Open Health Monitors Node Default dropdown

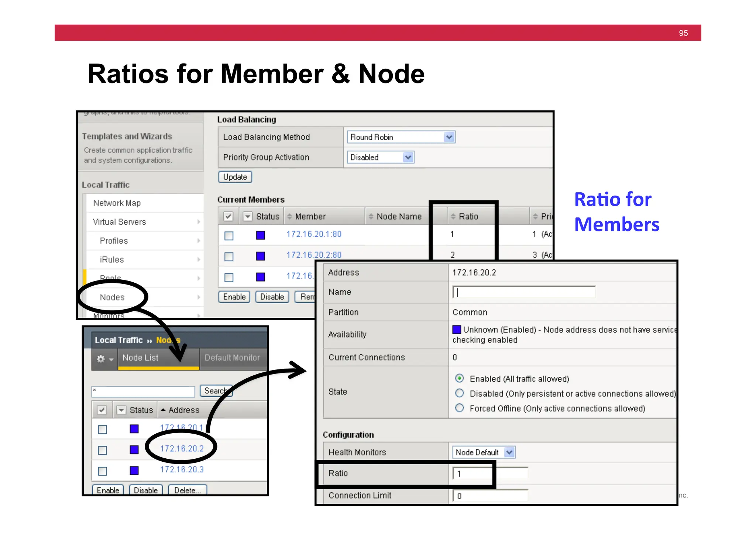pyautogui.click(x=484, y=452)
